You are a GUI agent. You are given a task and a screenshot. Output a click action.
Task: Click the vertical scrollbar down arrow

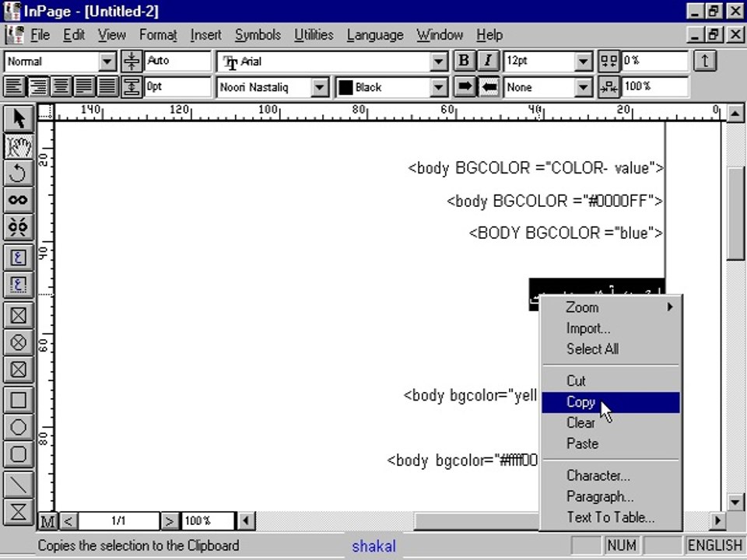pyautogui.click(x=735, y=502)
